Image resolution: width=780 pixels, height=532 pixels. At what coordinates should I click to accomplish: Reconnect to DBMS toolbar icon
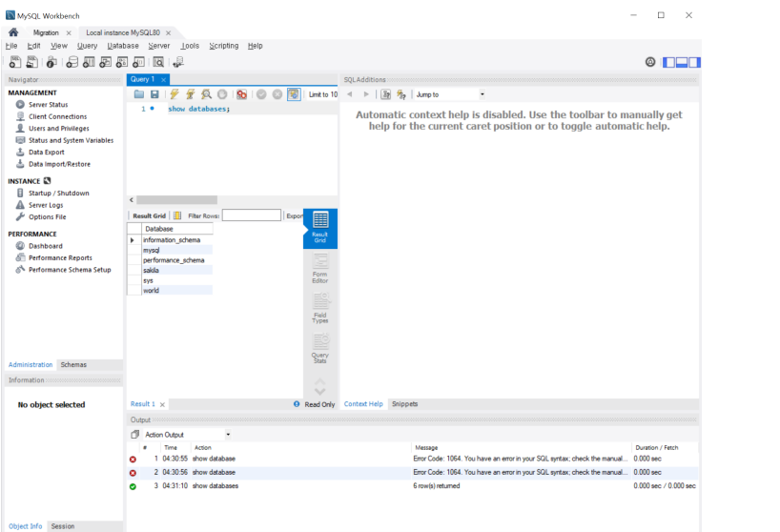pos(178,62)
